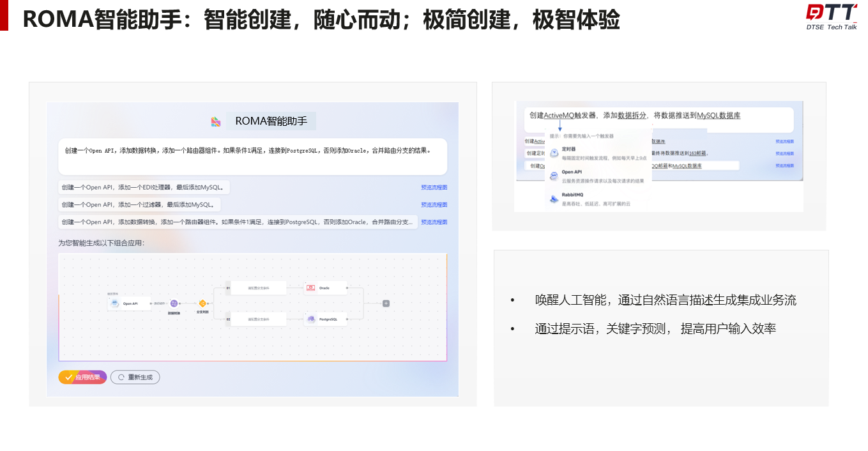Select the PostgreSQL node icon
Screen dimensions: 868x451
click(x=311, y=319)
